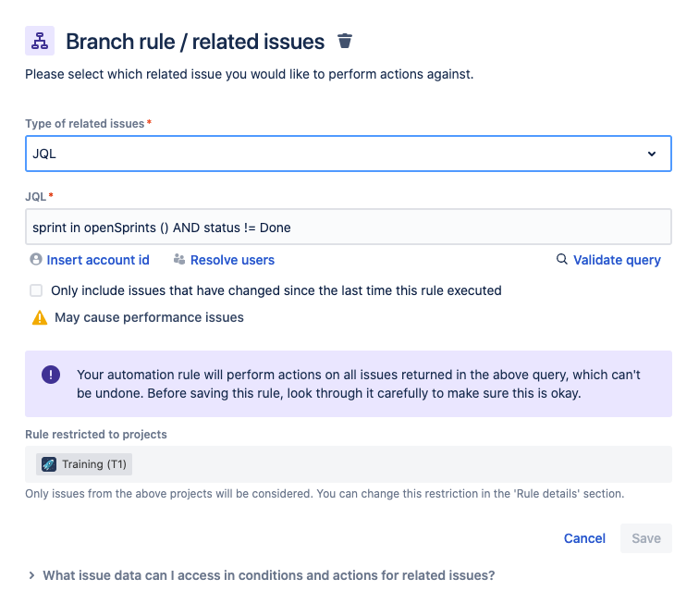
Task: Click the people icon beside Resolve users
Action: [179, 259]
